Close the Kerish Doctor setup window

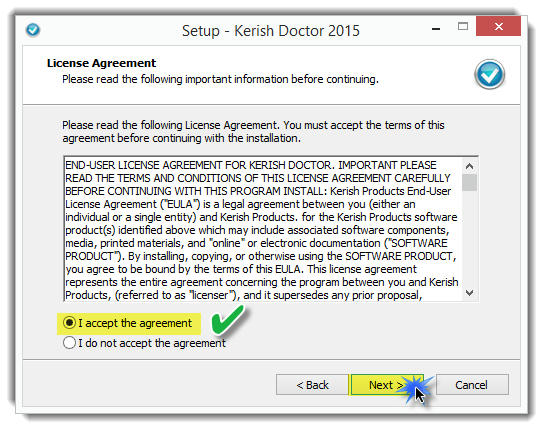498,26
